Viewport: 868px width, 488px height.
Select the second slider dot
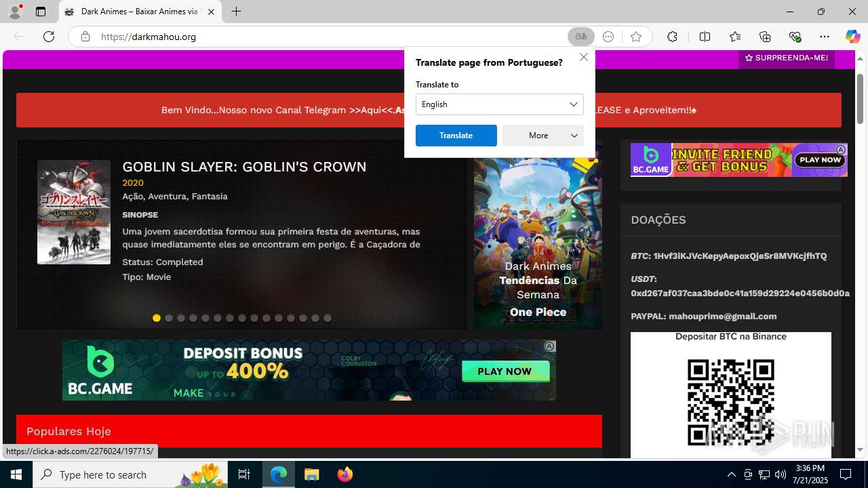169,318
